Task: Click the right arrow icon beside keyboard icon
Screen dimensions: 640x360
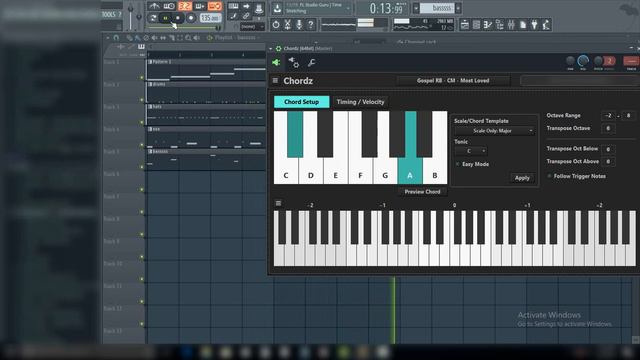Action: pos(246,6)
